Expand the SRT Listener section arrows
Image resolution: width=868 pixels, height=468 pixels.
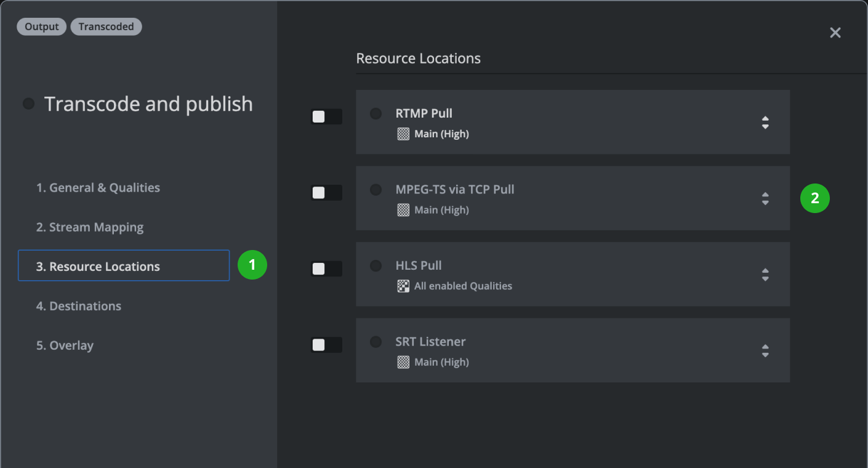click(765, 351)
